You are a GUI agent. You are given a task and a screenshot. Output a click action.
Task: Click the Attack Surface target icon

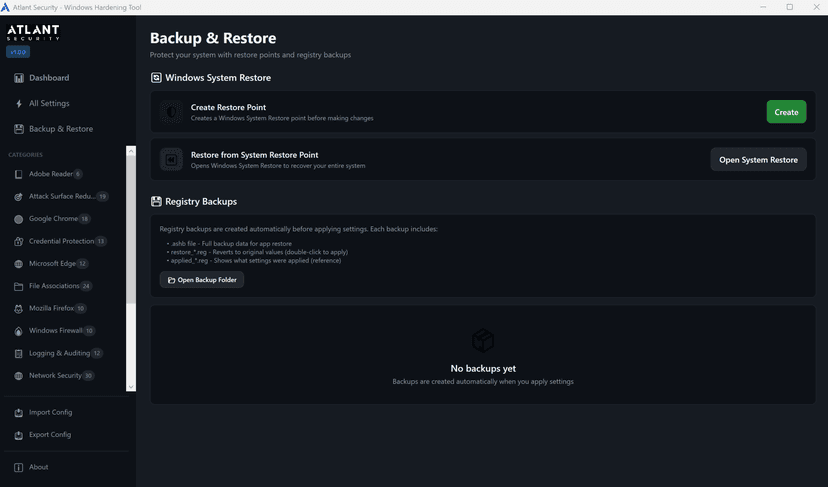(18, 196)
